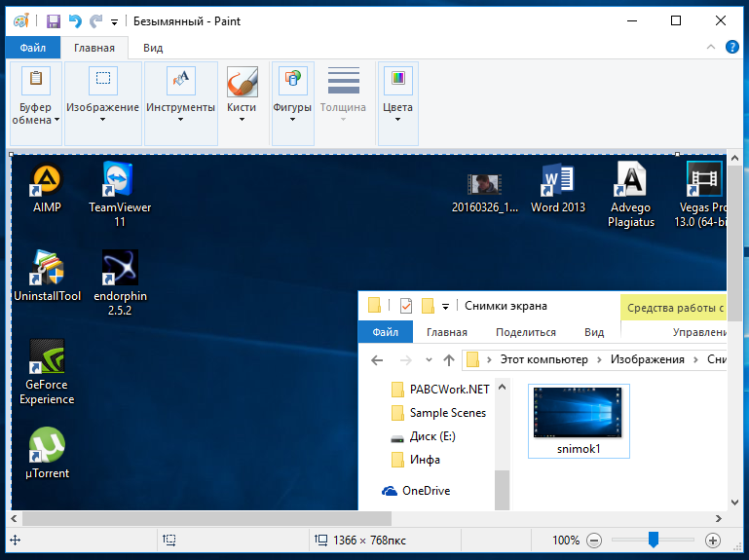Select the Sample Scenes folder
Image resolution: width=749 pixels, height=560 pixels.
coord(438,413)
